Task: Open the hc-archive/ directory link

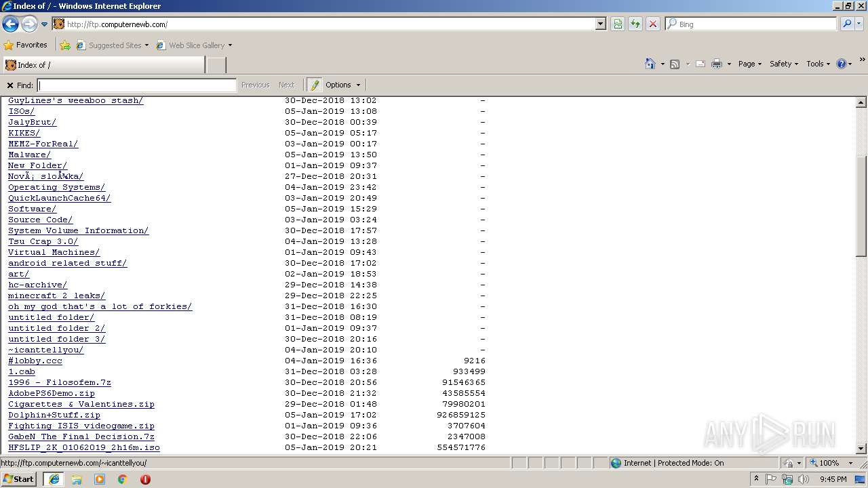Action: tap(37, 285)
